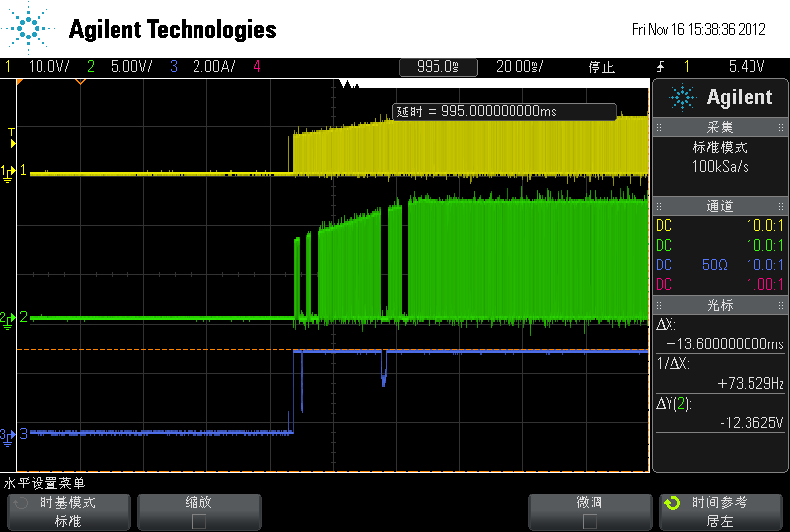Click the 5.40V trigger level value
This screenshot has height=532, width=790.
click(x=747, y=66)
